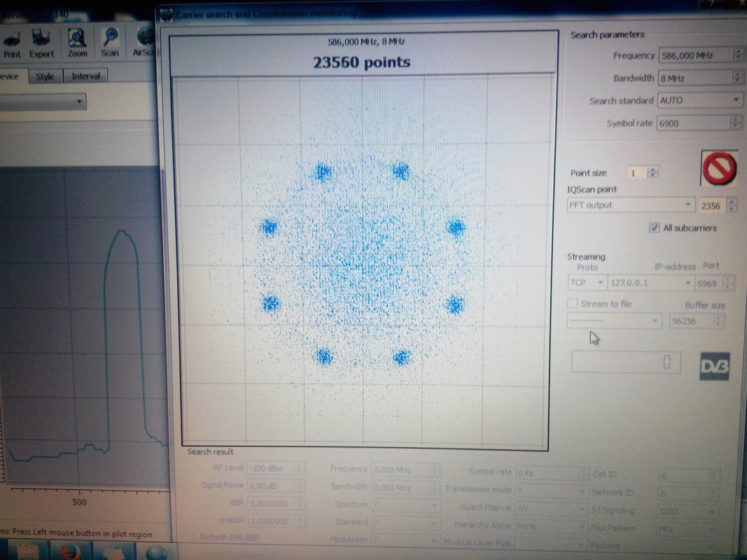This screenshot has width=747, height=560.
Task: Open Search standard AUTO dropdown
Action: 699,101
